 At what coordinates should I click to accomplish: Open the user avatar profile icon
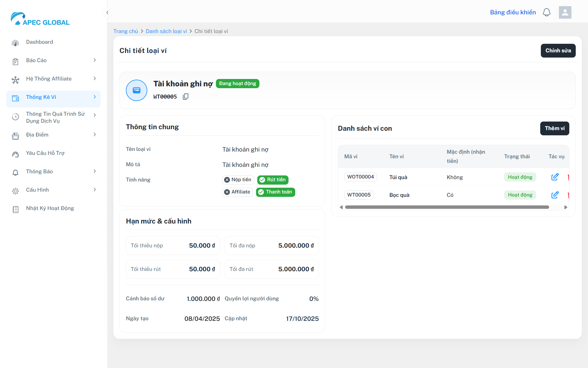click(565, 12)
